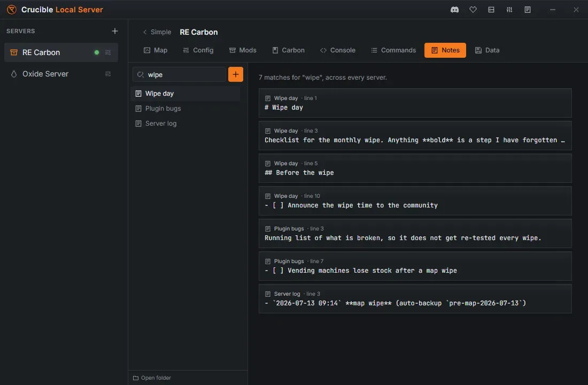Viewport: 588px width, 385px height.
Task: Select the RE Carbon server entry
Action: click(61, 52)
